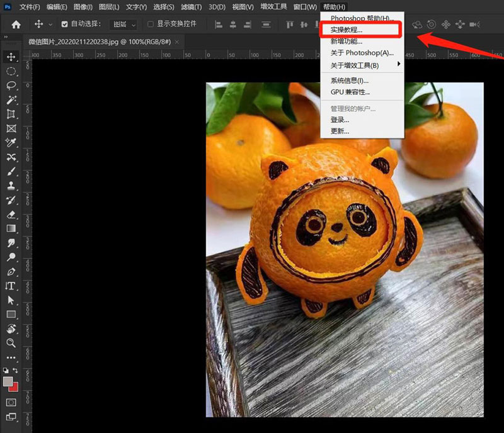Go to Home screen via house icon
This screenshot has width=504, height=433.
[x=16, y=25]
